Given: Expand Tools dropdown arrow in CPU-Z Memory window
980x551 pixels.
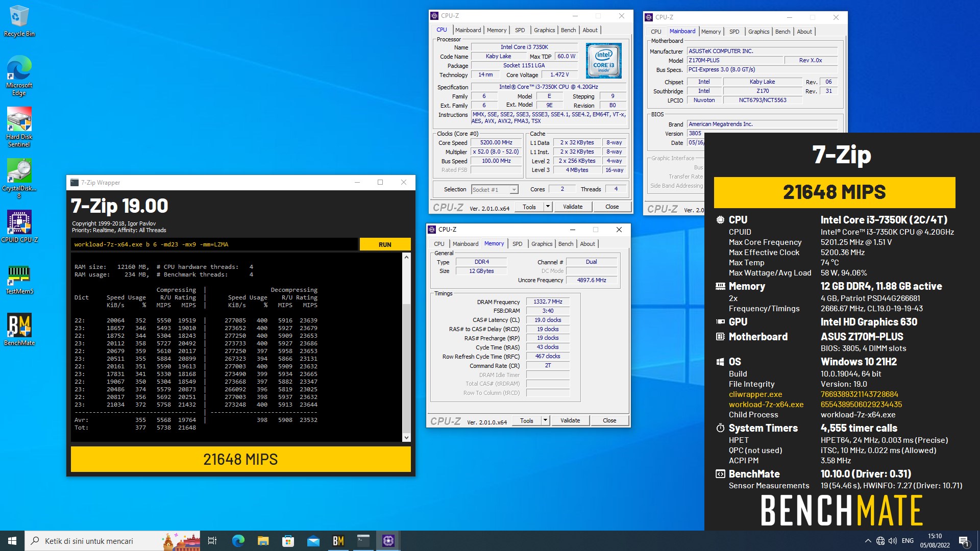Looking at the screenshot, I should pyautogui.click(x=545, y=420).
